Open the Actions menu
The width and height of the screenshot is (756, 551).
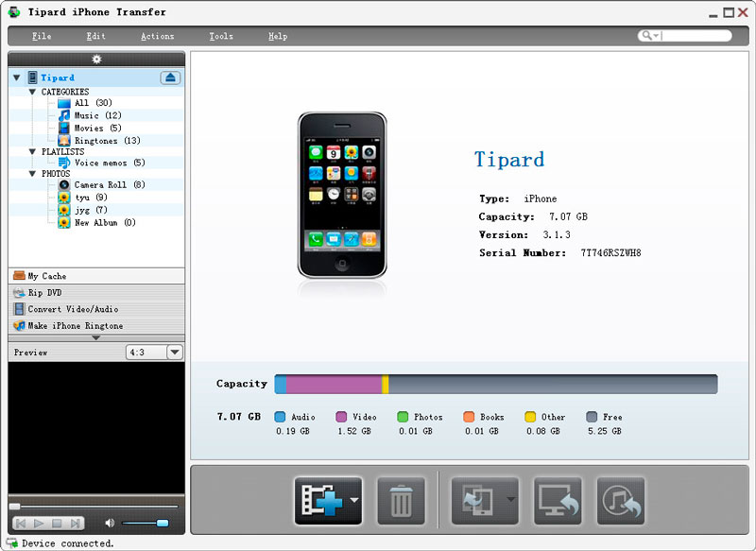157,36
